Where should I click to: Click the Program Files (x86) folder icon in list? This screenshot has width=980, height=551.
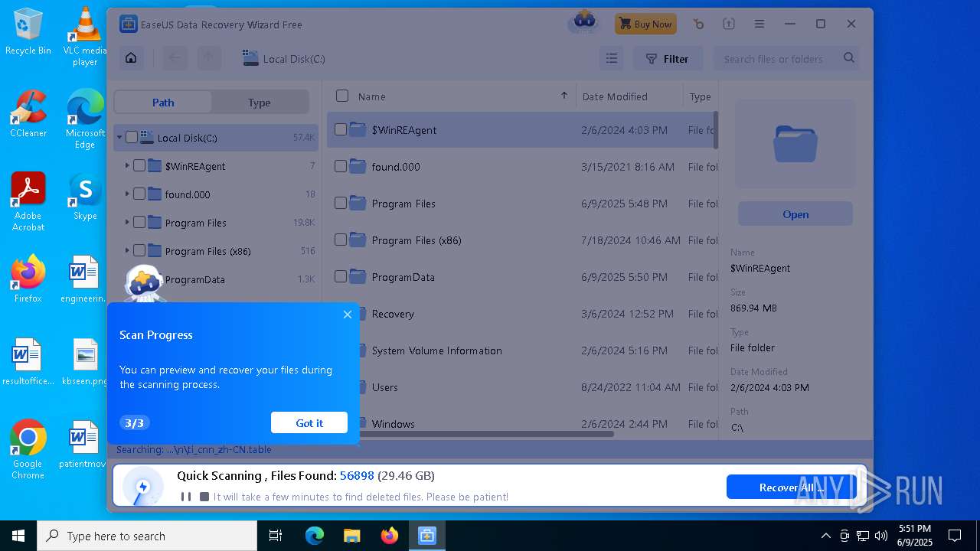tap(358, 240)
